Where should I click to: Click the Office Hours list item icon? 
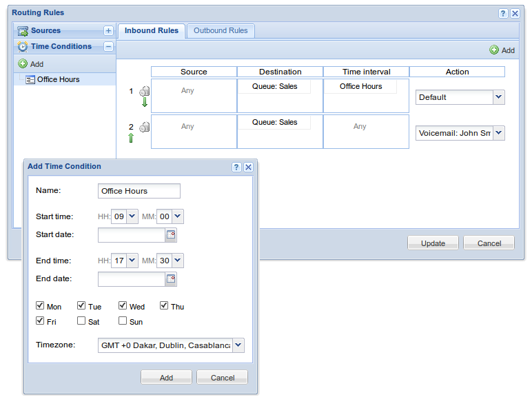(30, 80)
